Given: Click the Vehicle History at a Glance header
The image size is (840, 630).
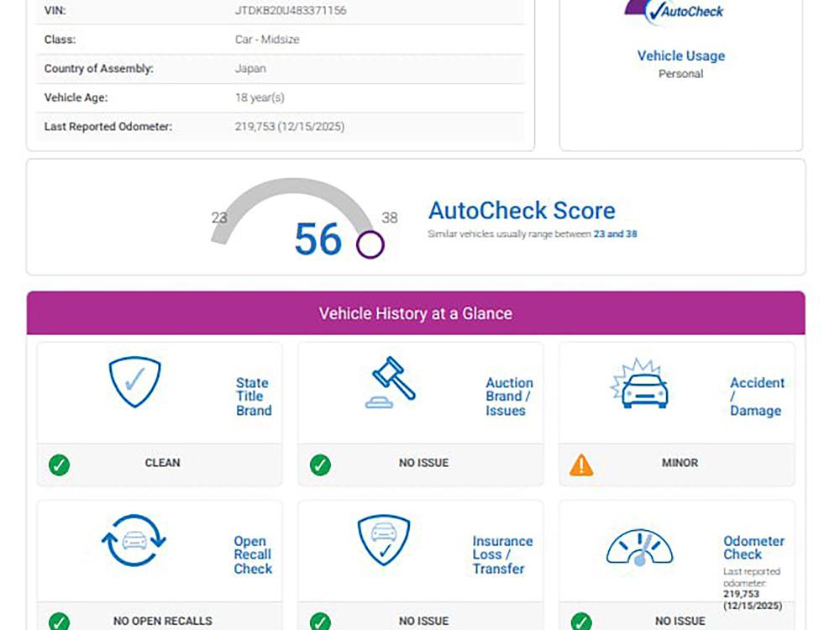Looking at the screenshot, I should pos(415,313).
